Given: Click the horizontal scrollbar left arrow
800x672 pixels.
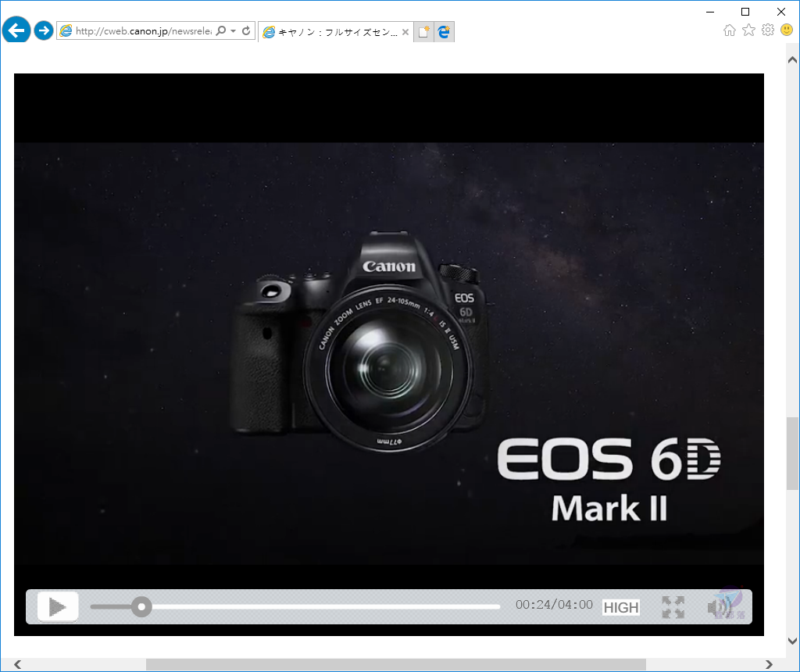Looking at the screenshot, I should 18,664.
